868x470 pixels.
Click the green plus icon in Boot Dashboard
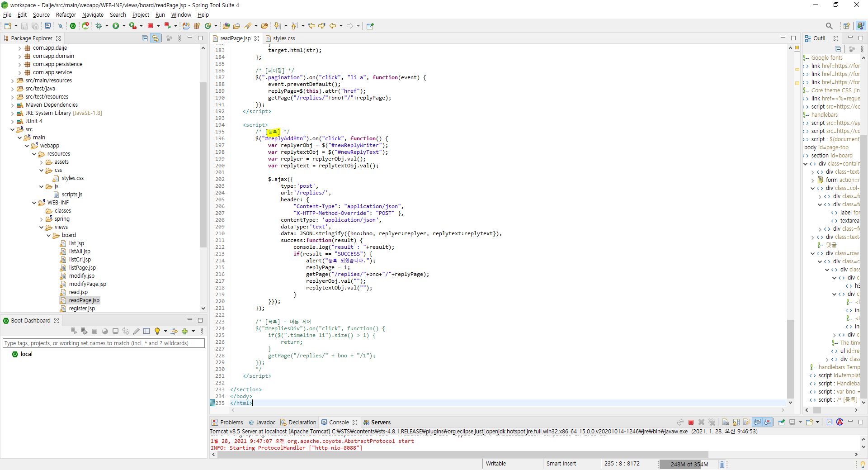(x=184, y=331)
